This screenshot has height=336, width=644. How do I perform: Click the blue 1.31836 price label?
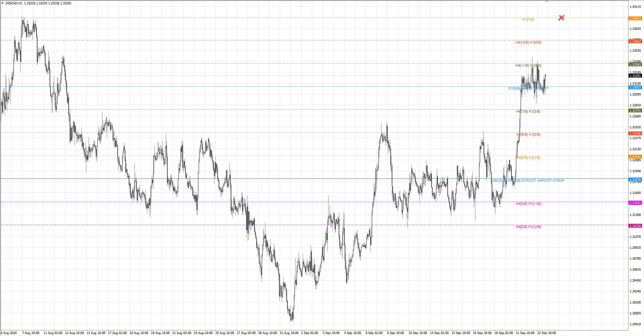pyautogui.click(x=635, y=180)
